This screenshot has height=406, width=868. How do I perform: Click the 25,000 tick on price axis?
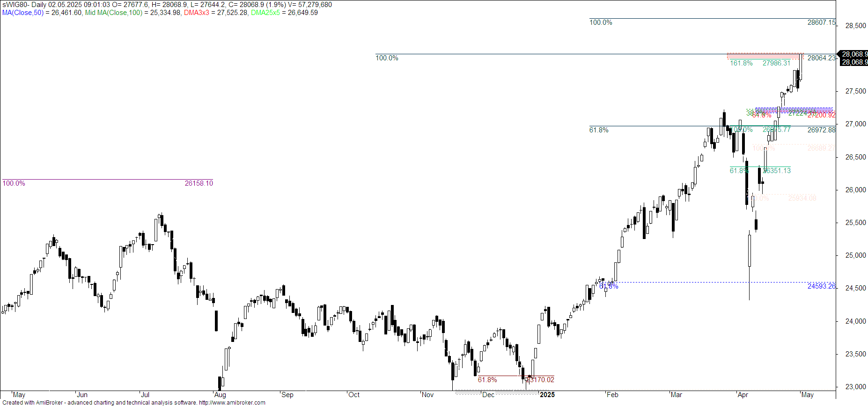tap(855, 255)
